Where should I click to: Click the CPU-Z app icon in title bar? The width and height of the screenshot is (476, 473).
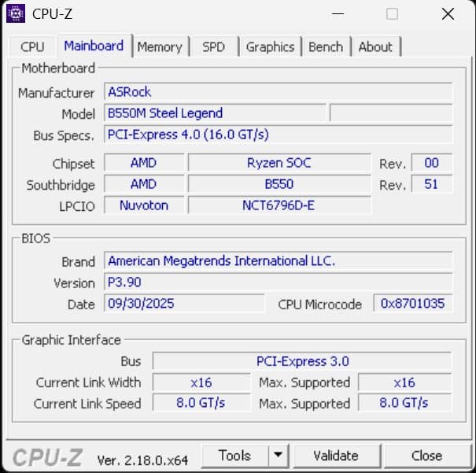point(16,13)
